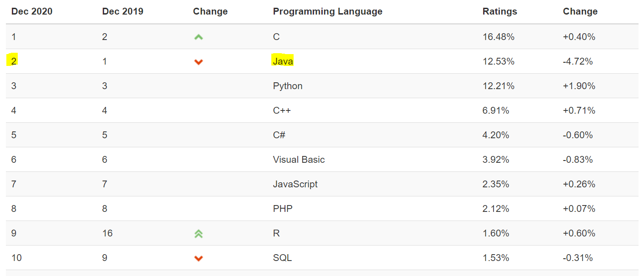The image size is (644, 276).
Task: Click the double green up arrow for R
Action: [x=199, y=234]
